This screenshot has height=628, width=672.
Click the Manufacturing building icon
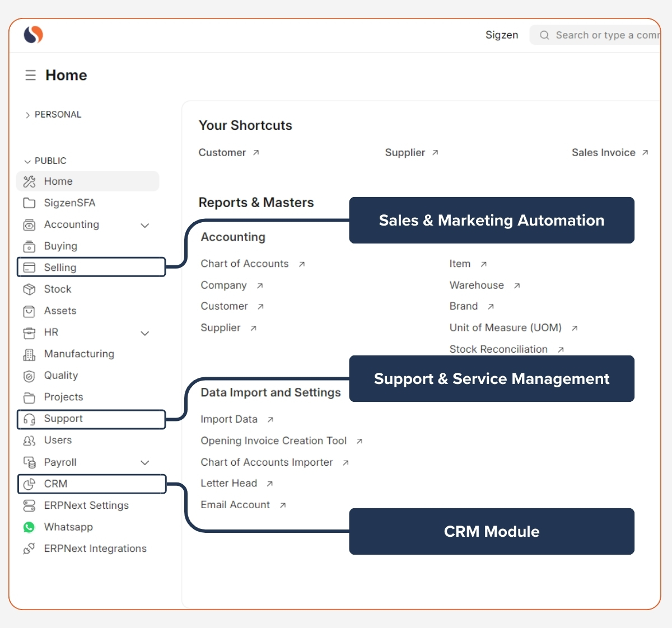coord(29,354)
